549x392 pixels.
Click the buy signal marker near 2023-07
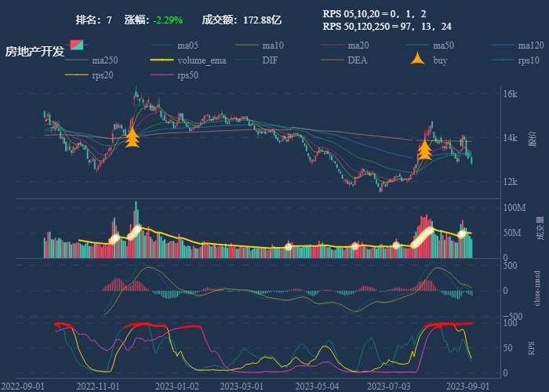[425, 149]
